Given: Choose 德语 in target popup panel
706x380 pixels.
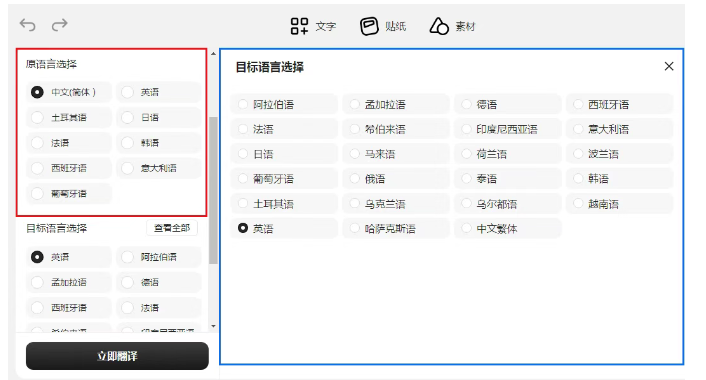Looking at the screenshot, I should coord(507,104).
